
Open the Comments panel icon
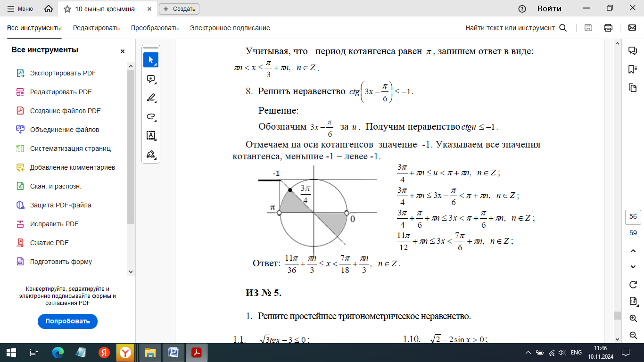coord(633,50)
